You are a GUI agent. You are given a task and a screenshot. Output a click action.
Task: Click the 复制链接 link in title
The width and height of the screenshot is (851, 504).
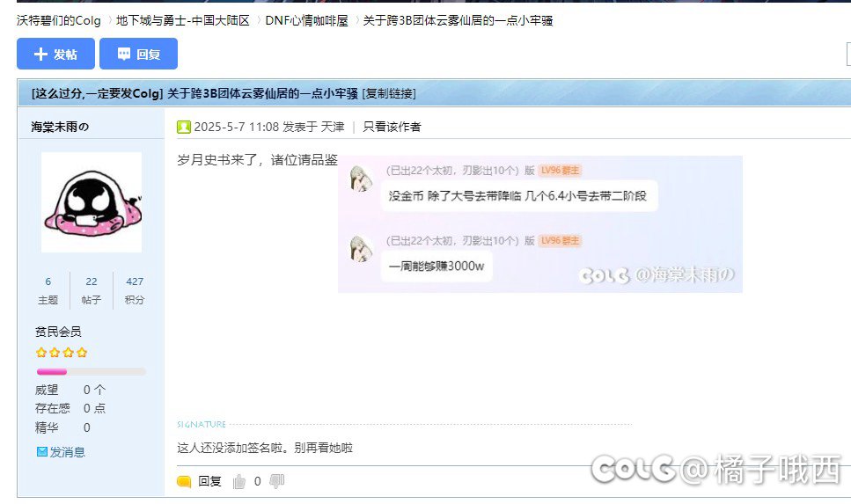pos(389,93)
